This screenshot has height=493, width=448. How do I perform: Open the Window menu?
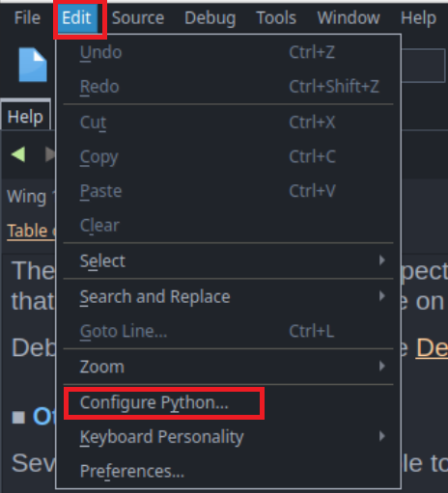[x=349, y=17]
